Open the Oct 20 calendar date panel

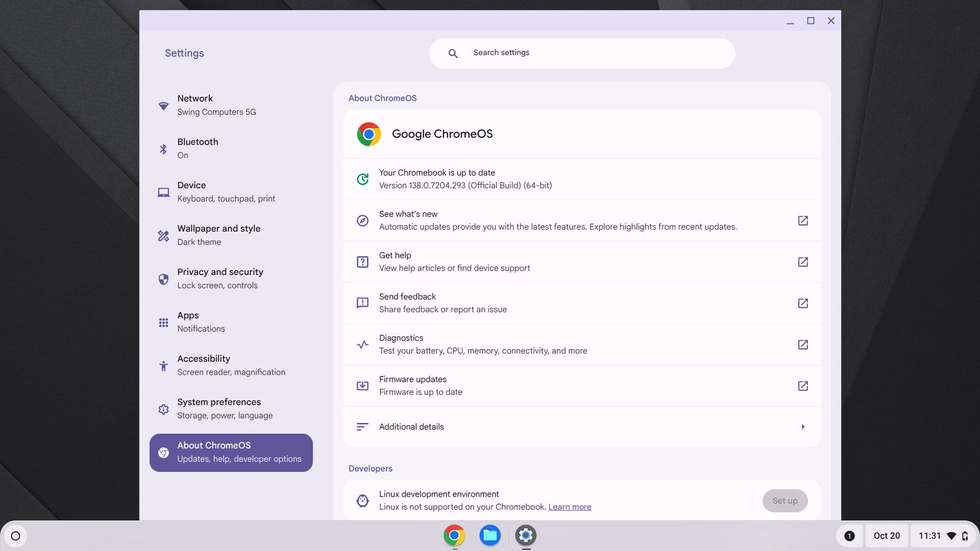[x=886, y=536]
